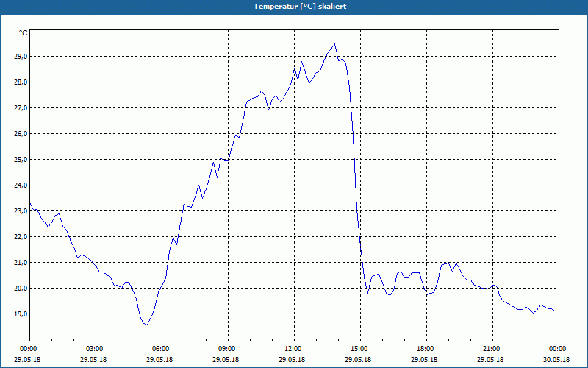The height and width of the screenshot is (368, 588).
Task: Click the 30.05.18 date label
Action: coord(557,360)
